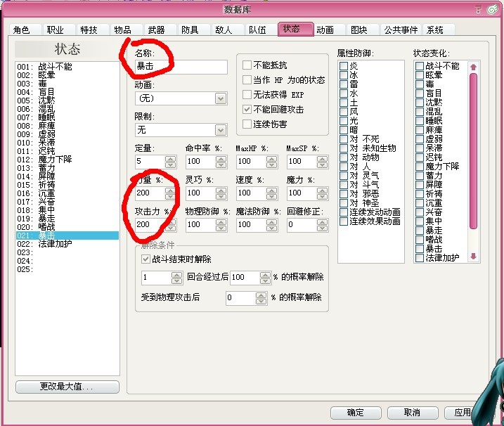Viewport: 504px width, 426px height.
Task: Switch to the 敌人 tab
Action: (227, 30)
